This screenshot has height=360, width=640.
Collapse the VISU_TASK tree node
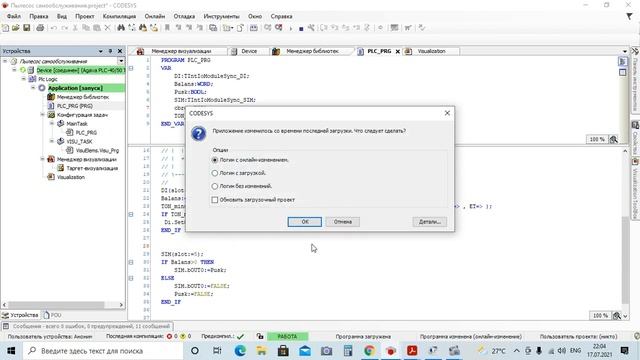coord(52,141)
